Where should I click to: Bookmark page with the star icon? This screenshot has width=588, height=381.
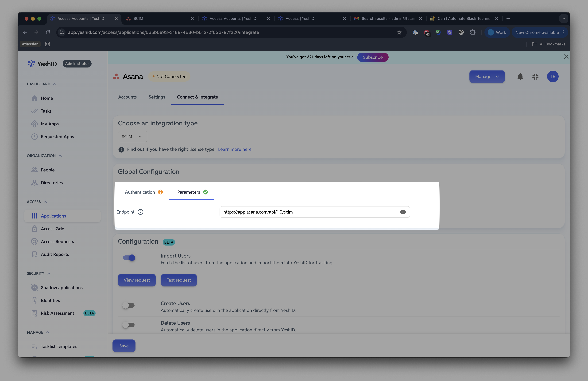pos(399,32)
